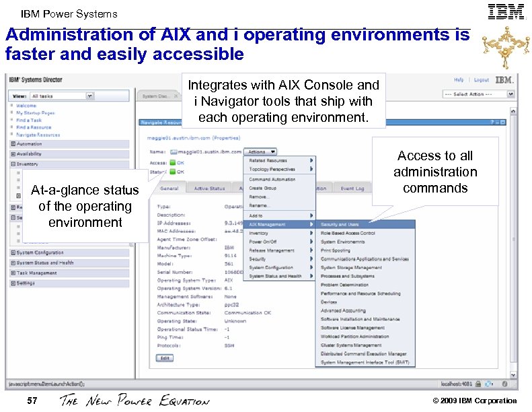Expand the System Configuration section
This screenshot has width=532, height=412.
(x=13, y=252)
